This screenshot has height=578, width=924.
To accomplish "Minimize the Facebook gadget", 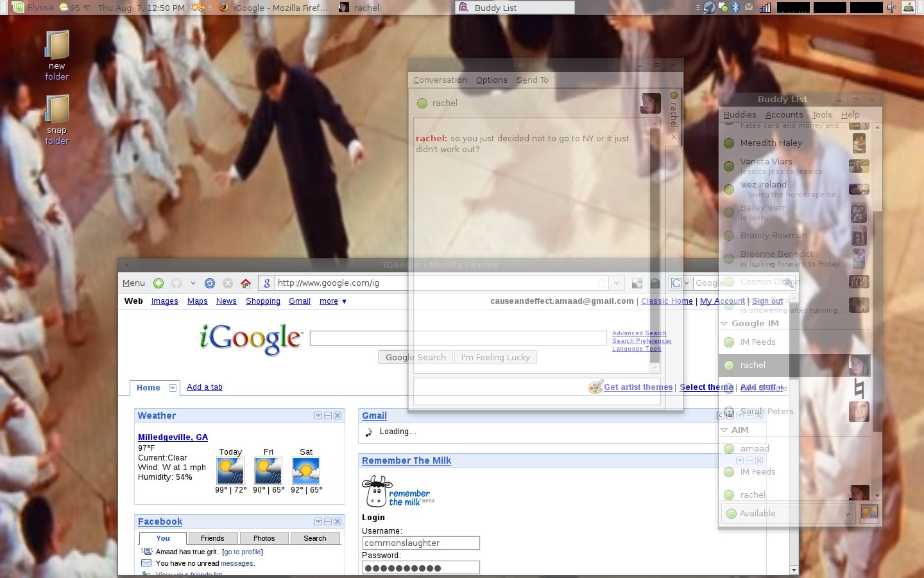I will point(328,521).
